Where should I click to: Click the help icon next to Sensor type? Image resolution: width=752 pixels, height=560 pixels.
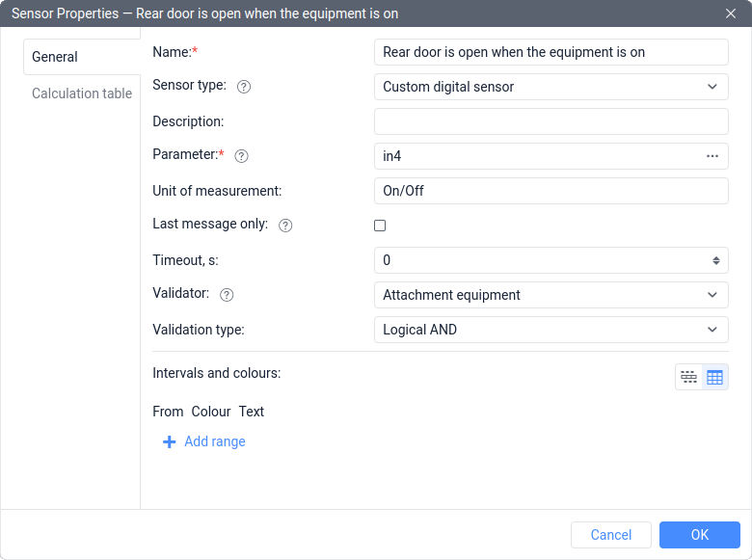tap(244, 87)
